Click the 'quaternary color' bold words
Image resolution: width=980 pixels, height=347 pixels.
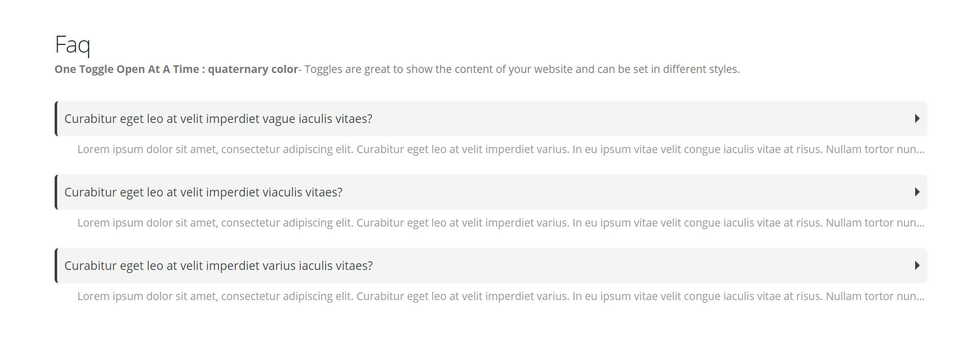click(253, 69)
